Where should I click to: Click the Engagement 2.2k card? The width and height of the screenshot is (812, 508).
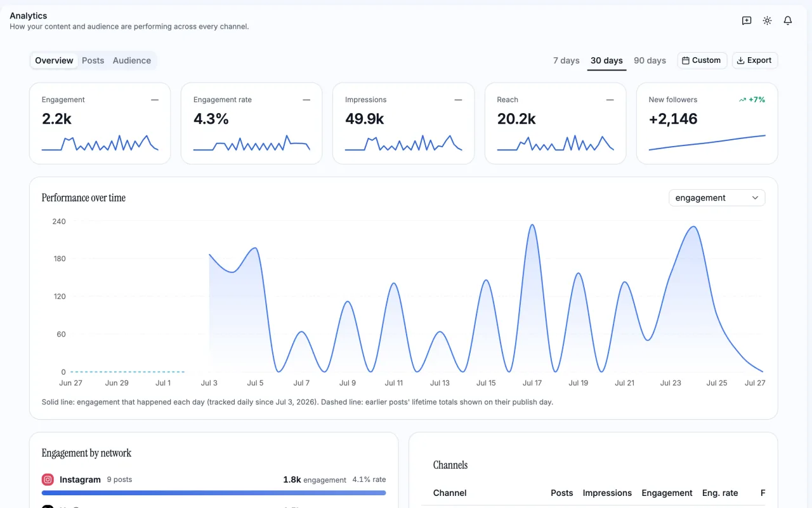coord(100,123)
